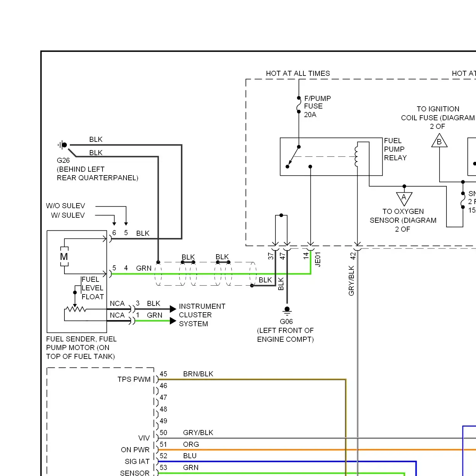Select the "ON PWR" pin label
476x476 pixels.
[x=135, y=450]
